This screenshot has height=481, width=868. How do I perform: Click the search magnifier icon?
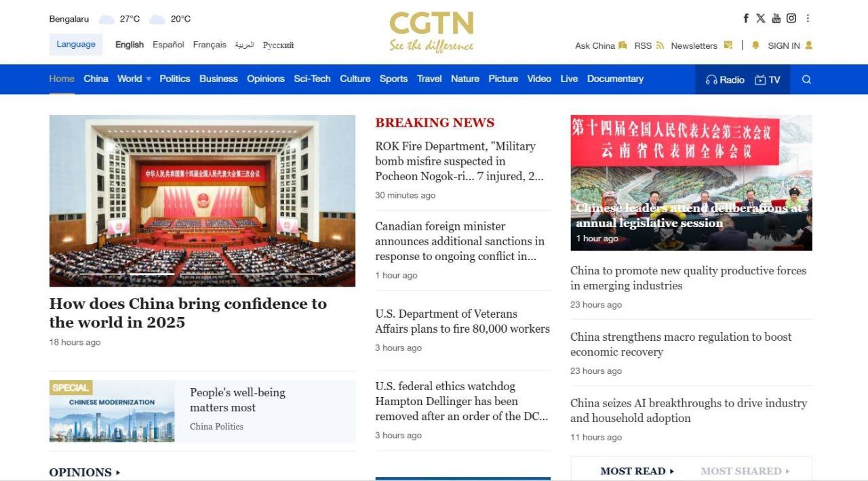pyautogui.click(x=806, y=79)
